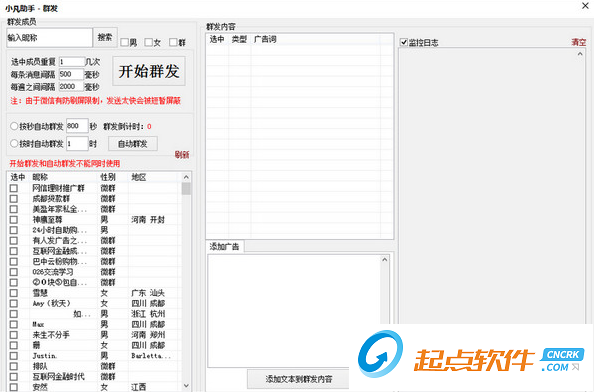Click the 昵称 column header
The image size is (594, 392).
coord(63,177)
